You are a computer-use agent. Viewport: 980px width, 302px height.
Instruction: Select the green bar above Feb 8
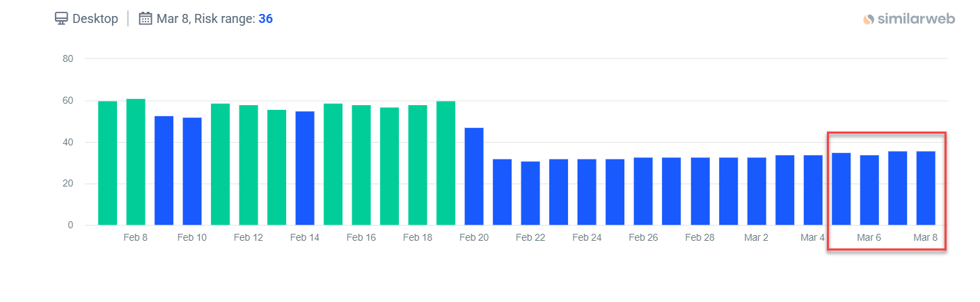[136, 162]
